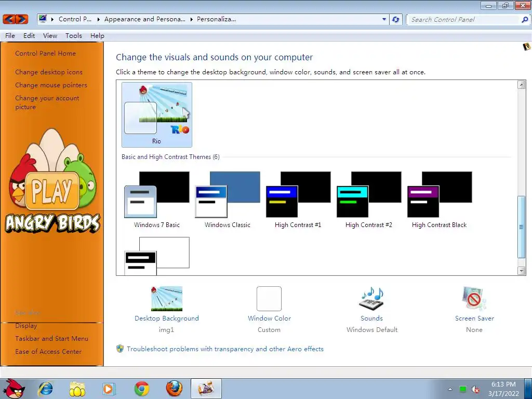
Task: Open the Tools menu
Action: [74, 36]
